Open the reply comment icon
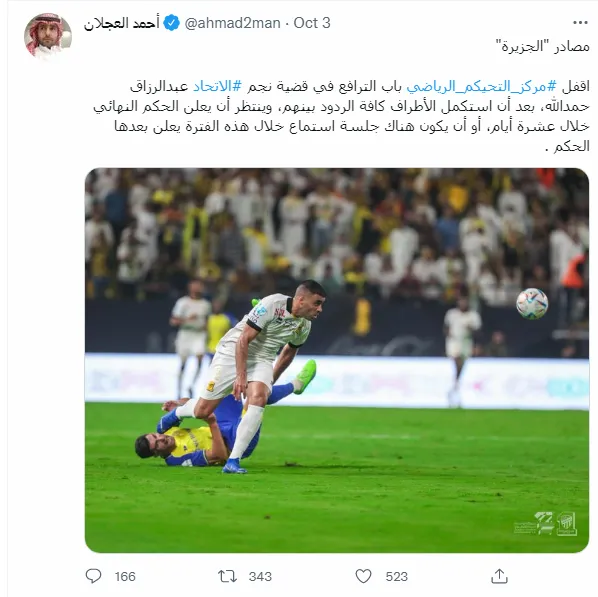This screenshot has height=597, width=598. tap(93, 576)
